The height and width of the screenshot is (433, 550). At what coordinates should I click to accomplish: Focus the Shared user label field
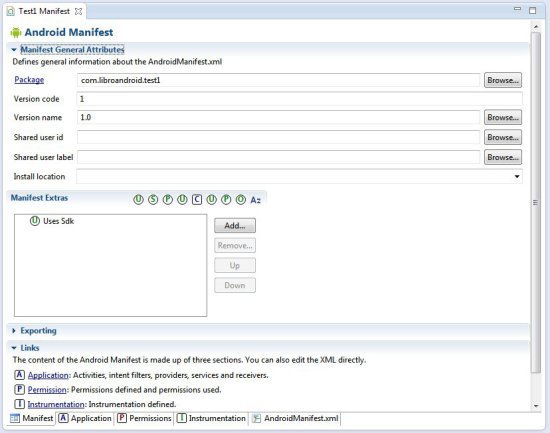(x=279, y=158)
